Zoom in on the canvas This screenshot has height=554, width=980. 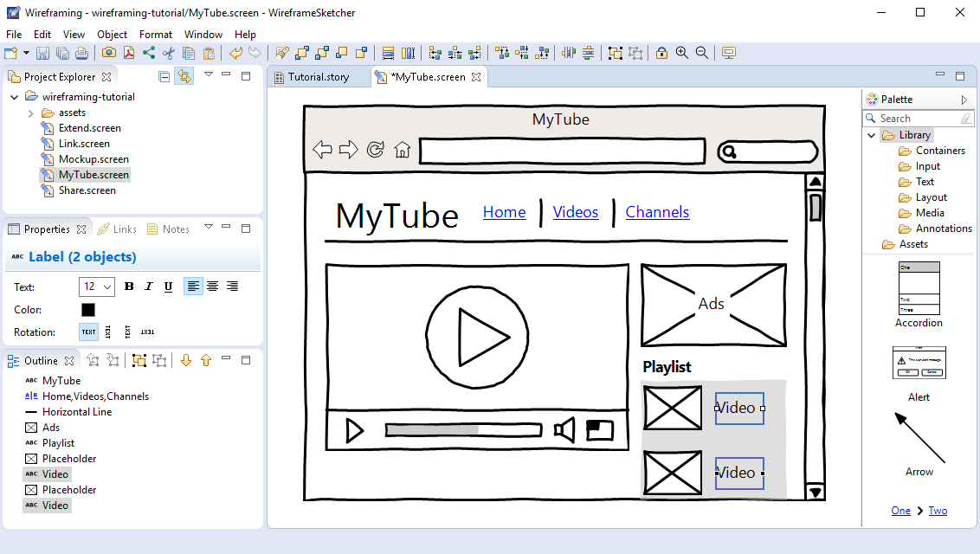[682, 52]
